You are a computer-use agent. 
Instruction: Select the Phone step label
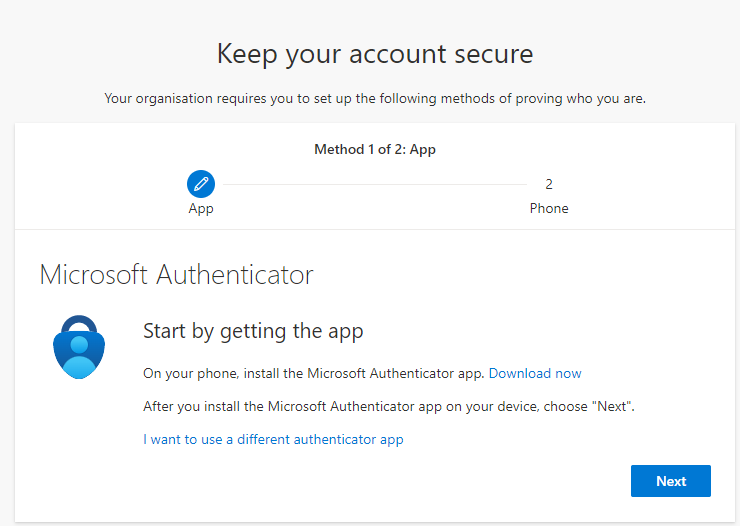(549, 209)
